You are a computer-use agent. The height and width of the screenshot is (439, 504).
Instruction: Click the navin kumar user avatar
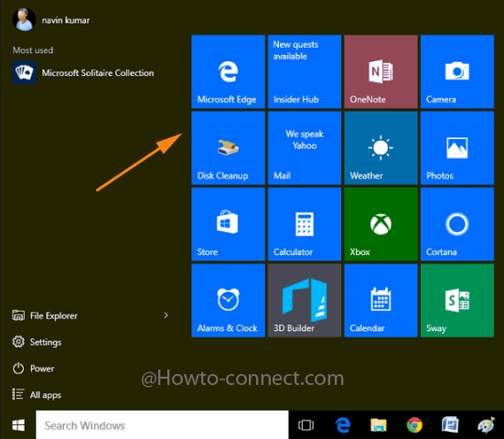(x=24, y=20)
